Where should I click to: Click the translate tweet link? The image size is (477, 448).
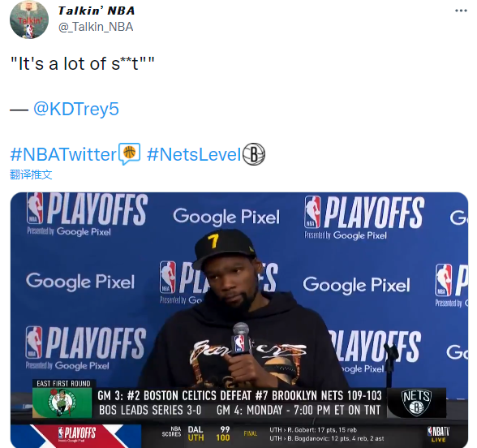[31, 174]
